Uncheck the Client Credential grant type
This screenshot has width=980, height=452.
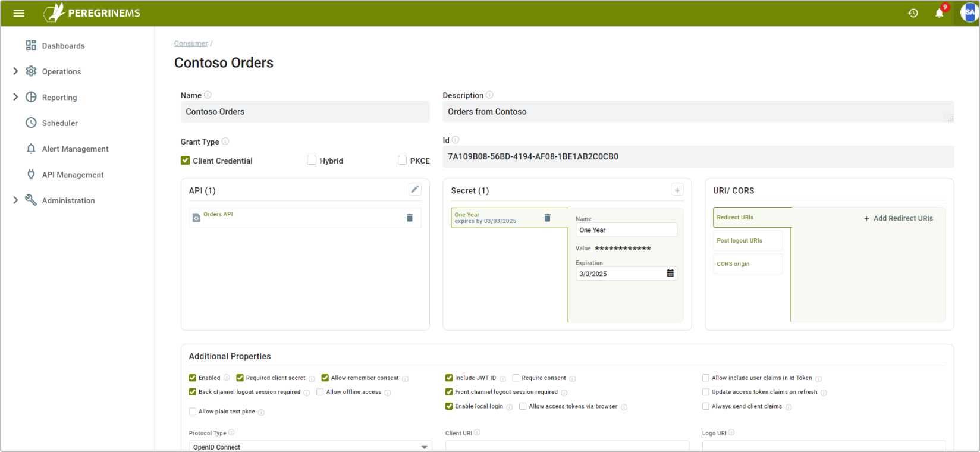[x=186, y=161]
